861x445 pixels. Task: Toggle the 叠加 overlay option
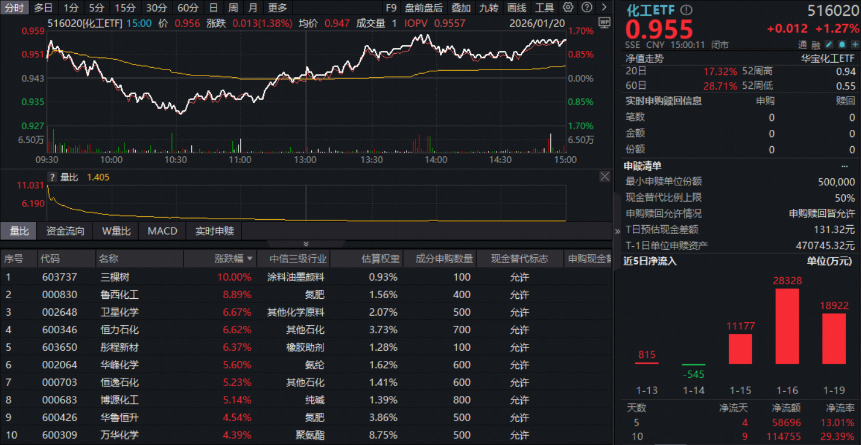pos(460,7)
